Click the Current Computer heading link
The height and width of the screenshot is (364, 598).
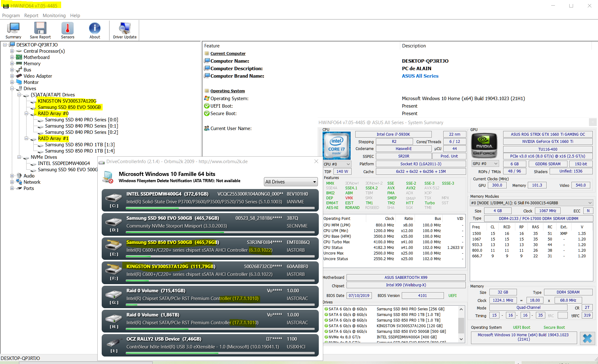pyautogui.click(x=228, y=53)
